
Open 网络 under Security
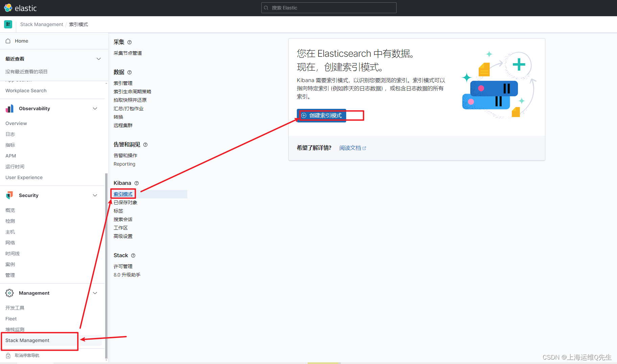point(10,243)
